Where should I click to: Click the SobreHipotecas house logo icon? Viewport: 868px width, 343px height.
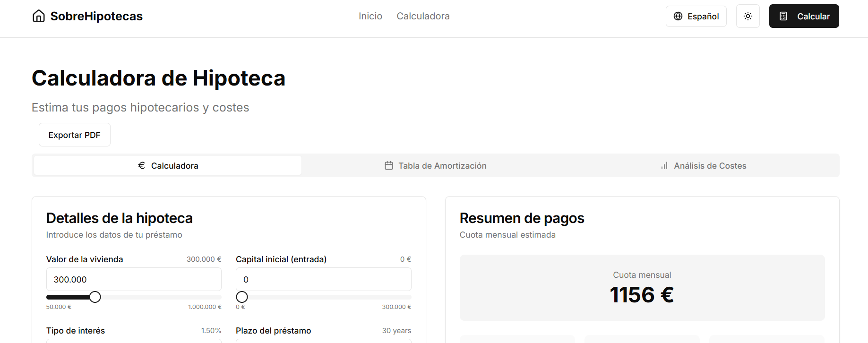(x=39, y=16)
